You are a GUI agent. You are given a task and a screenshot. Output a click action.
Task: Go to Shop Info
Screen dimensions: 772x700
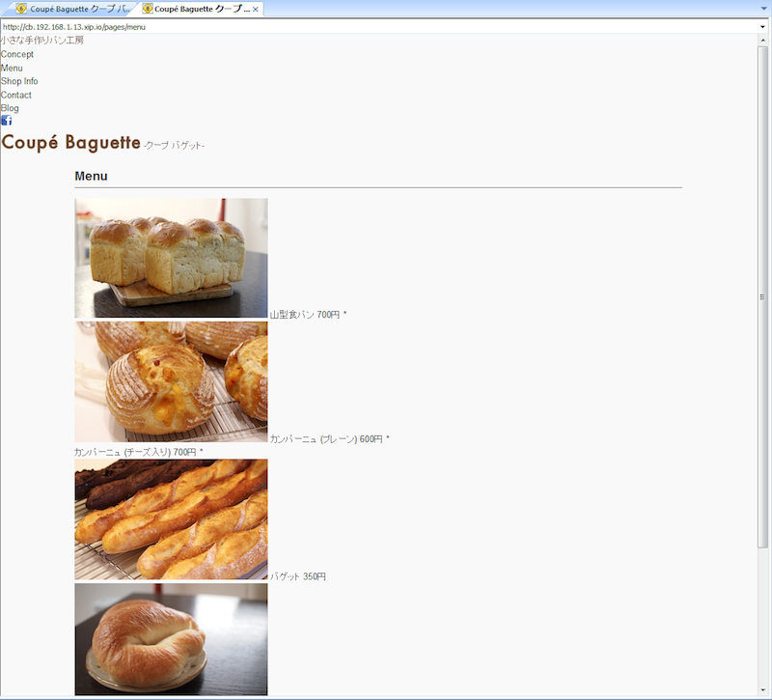coord(20,81)
